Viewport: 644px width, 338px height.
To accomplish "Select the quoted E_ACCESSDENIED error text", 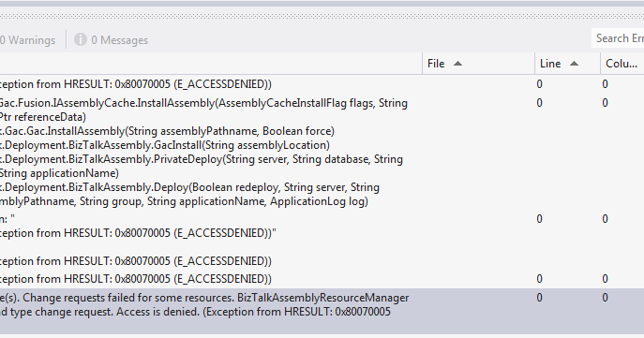I will click(x=138, y=233).
